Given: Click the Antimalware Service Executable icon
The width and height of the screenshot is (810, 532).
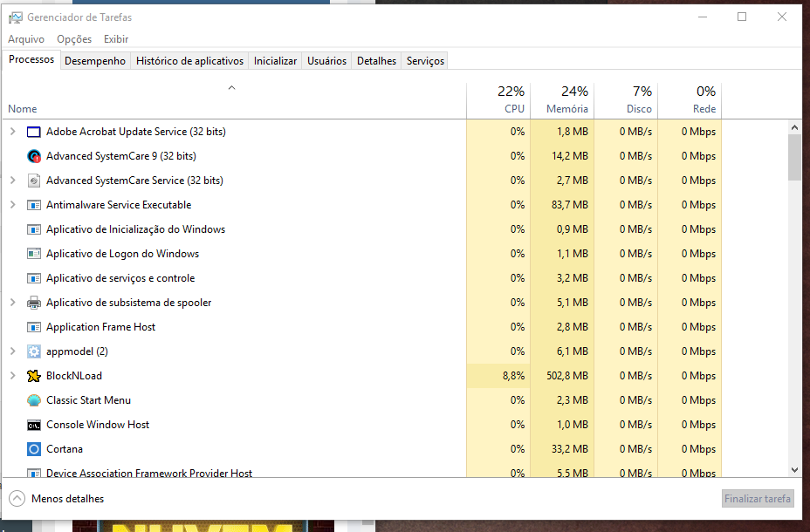Looking at the screenshot, I should [x=33, y=205].
